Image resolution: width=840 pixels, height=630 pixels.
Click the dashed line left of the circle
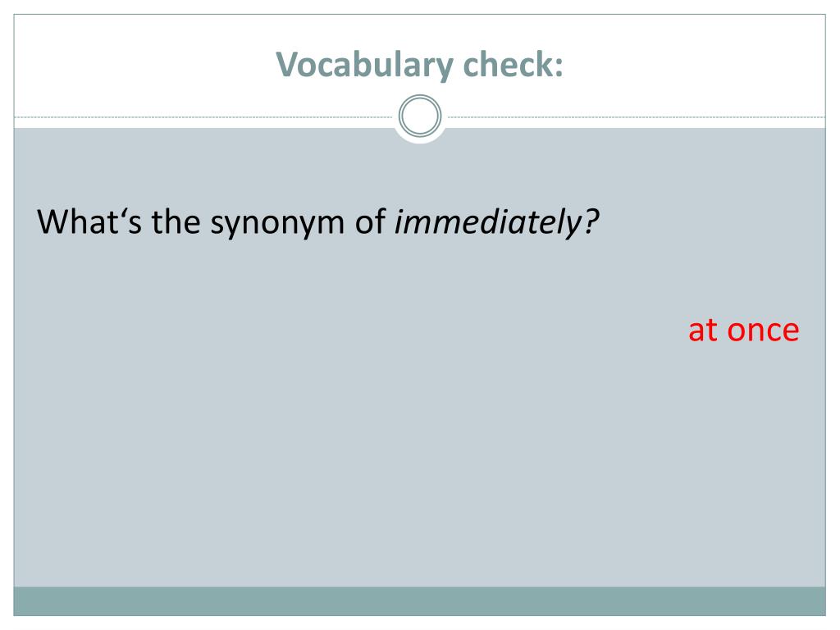(x=203, y=116)
